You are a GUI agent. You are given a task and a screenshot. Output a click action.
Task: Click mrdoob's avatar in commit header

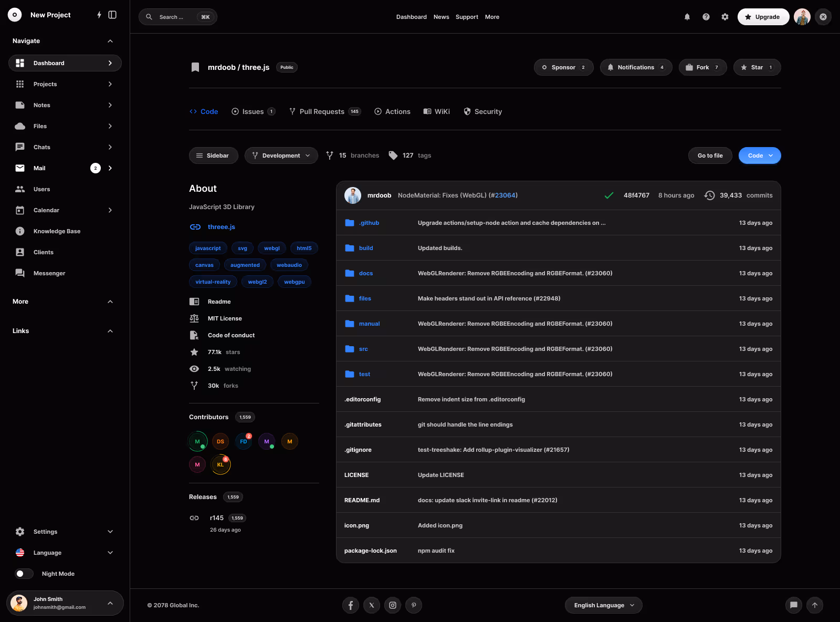coord(353,195)
